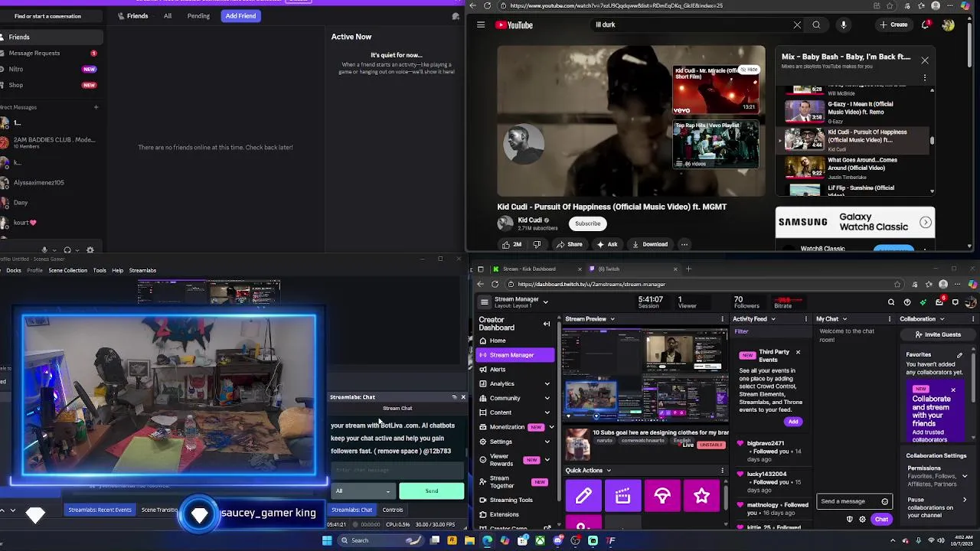The image size is (980, 551).
Task: Open more actions ellipsis under YouTube video
Action: tap(684, 244)
